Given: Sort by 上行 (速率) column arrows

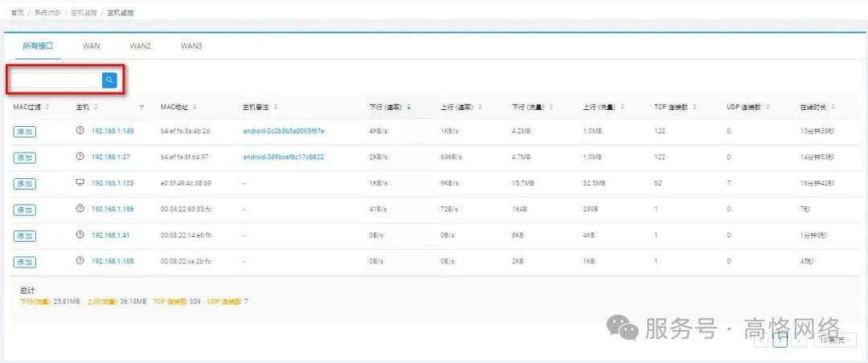Looking at the screenshot, I should point(479,107).
